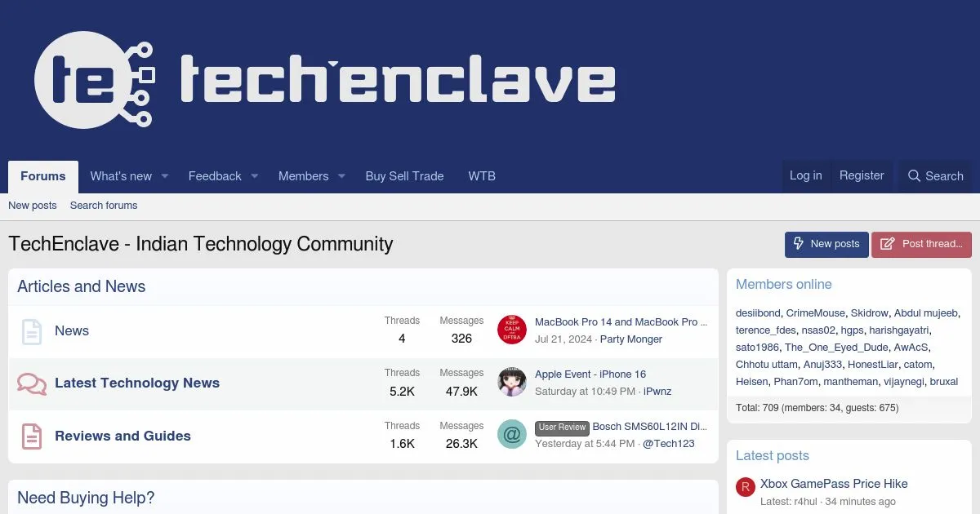Open member Skidrow's profile
Screen dimensions: 980x514
pyautogui.click(x=869, y=313)
